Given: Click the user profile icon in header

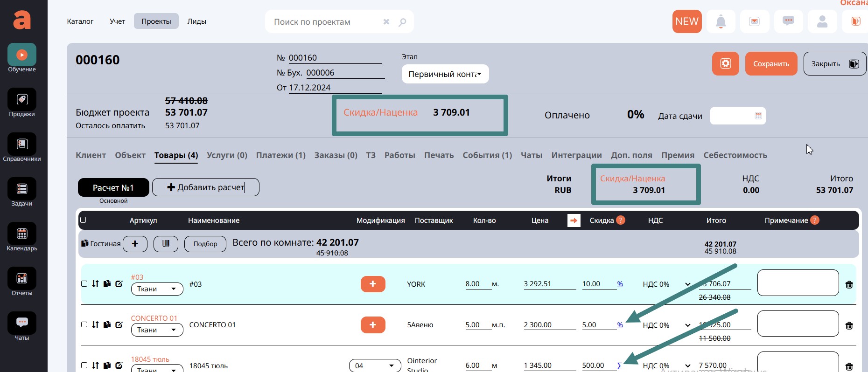Looking at the screenshot, I should [822, 21].
